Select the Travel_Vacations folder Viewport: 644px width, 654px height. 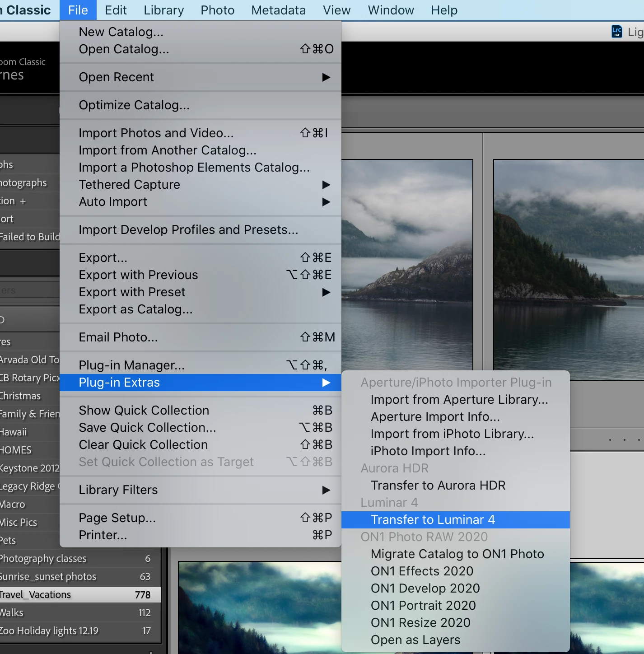[x=80, y=594]
